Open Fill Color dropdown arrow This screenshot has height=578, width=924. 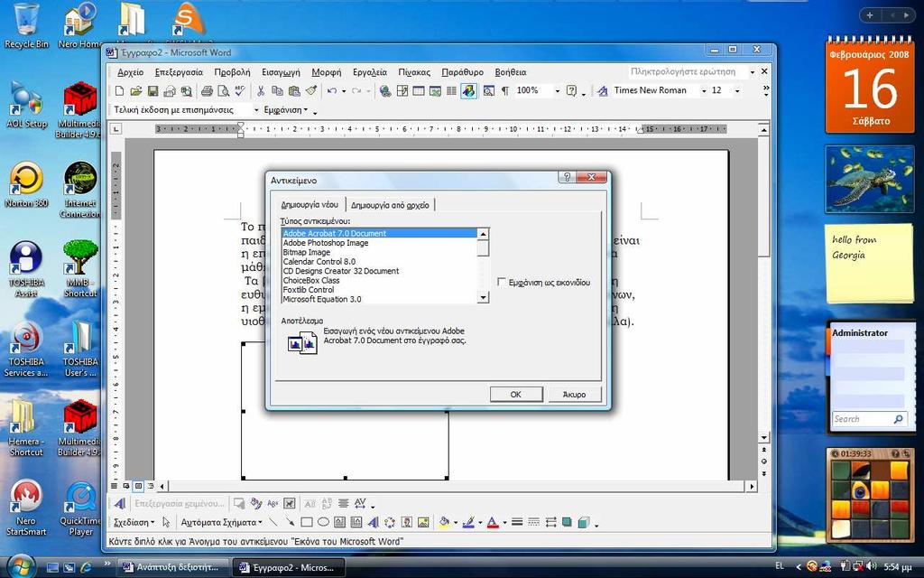[x=456, y=522]
